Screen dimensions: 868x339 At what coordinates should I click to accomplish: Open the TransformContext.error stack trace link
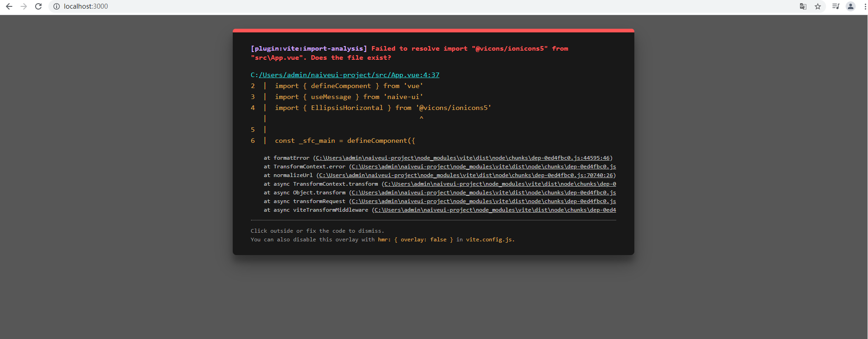tap(484, 167)
